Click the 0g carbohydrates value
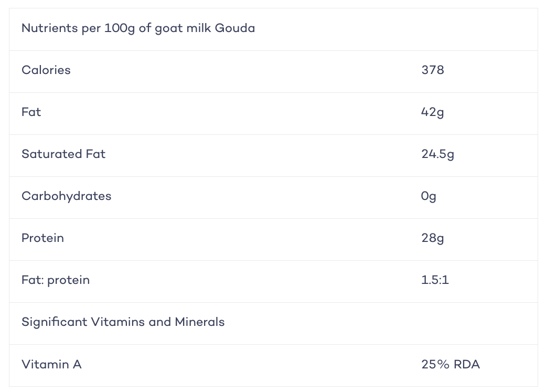 [x=429, y=196]
